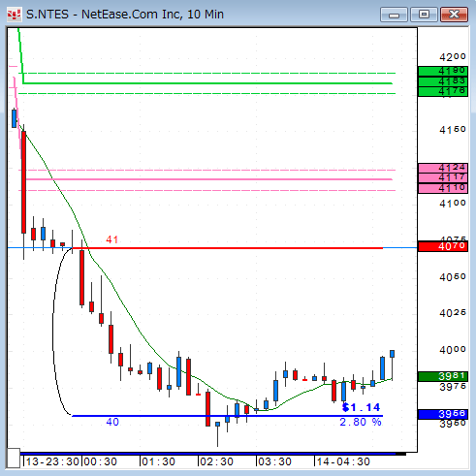476x476 pixels.
Task: Click the 13-23:30 time axis label
Action: coord(52,461)
